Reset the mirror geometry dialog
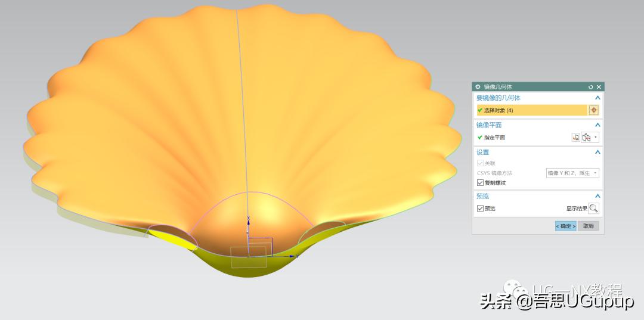This screenshot has height=320, width=644. [590, 87]
